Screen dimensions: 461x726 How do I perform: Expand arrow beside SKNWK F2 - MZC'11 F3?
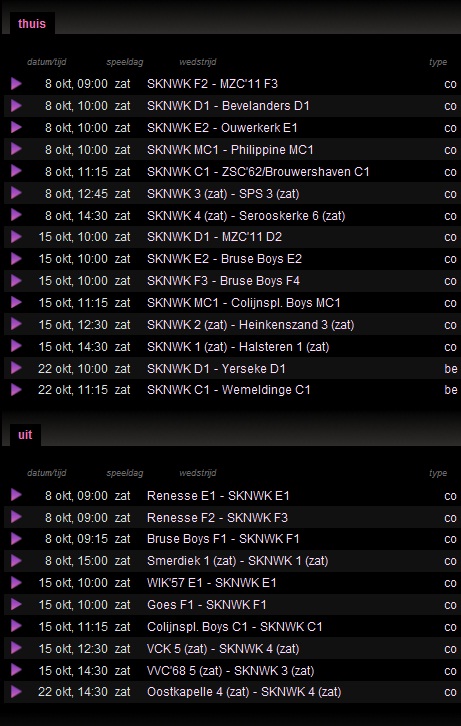[x=16, y=83]
